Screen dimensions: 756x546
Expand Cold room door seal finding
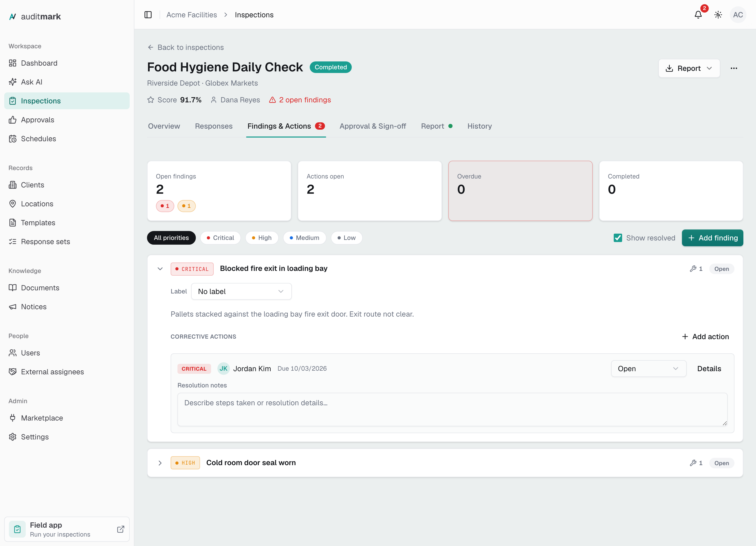[x=160, y=463]
